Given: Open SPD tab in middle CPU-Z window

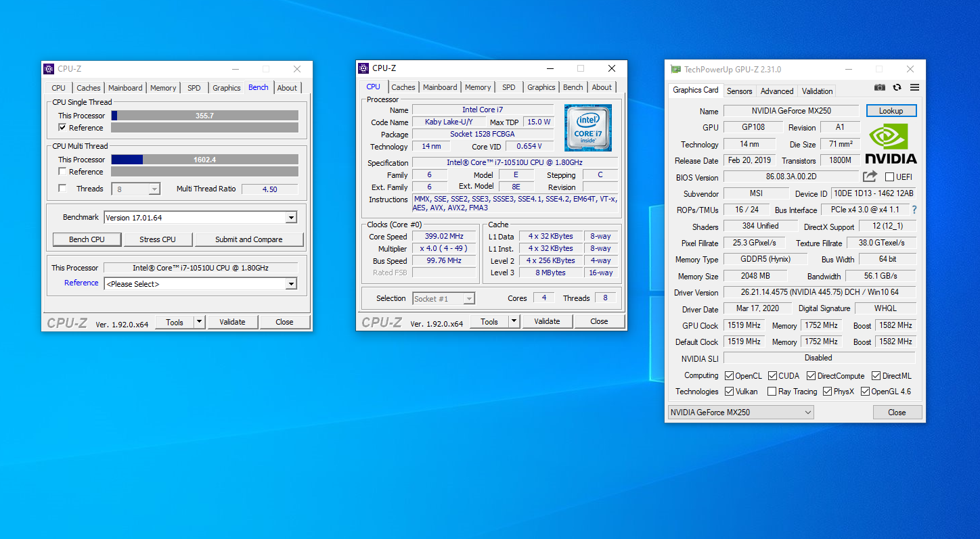Looking at the screenshot, I should click(x=509, y=87).
